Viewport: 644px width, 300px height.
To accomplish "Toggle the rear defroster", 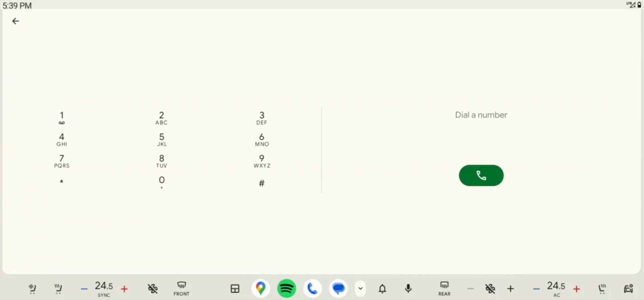I will 444,288.
